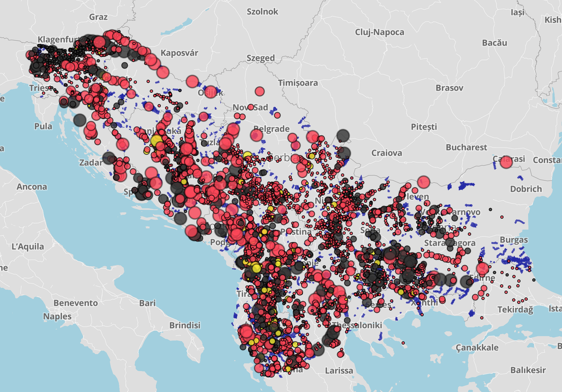Click the Pitești city label
Viewport: 562px width, 392px height.
click(424, 127)
